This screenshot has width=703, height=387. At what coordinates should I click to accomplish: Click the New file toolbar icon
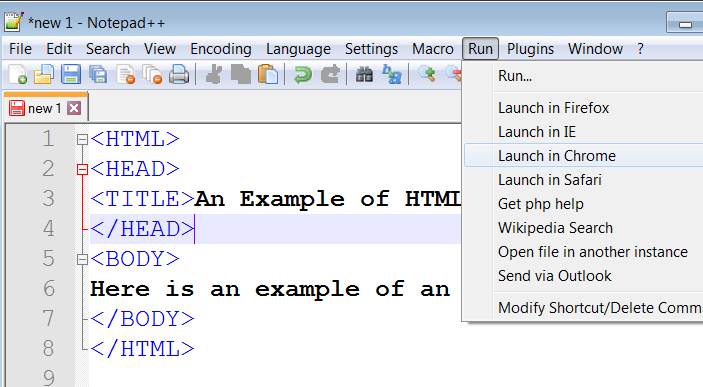(17, 74)
